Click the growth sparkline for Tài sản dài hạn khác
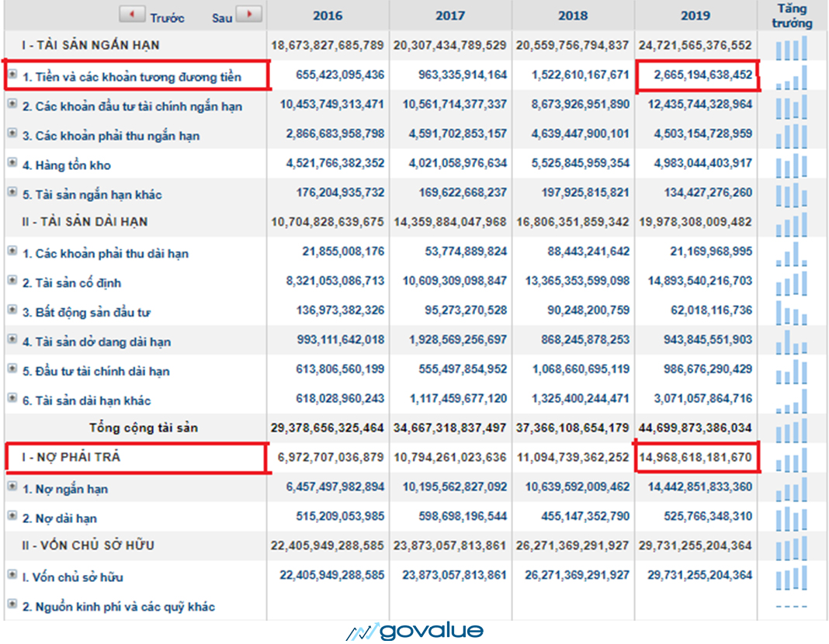The width and height of the screenshot is (829, 644). pyautogui.click(x=791, y=400)
